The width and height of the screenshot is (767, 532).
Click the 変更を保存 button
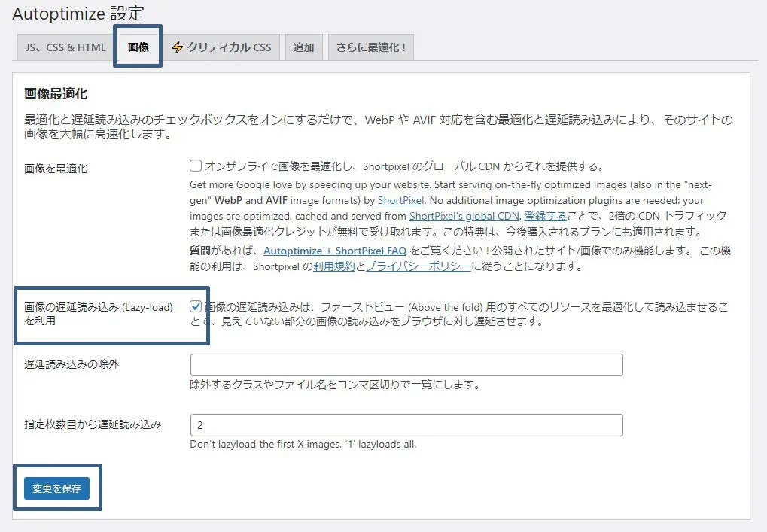(x=56, y=488)
